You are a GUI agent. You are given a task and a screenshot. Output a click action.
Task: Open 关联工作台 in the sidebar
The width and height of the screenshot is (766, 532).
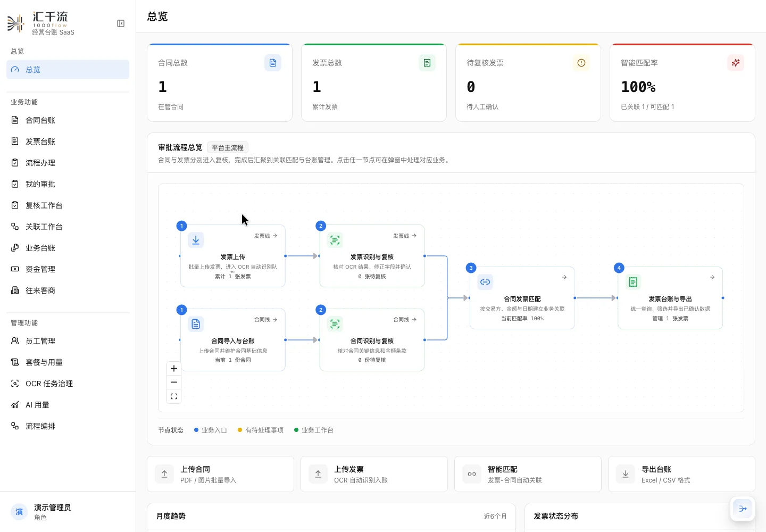[68, 227]
